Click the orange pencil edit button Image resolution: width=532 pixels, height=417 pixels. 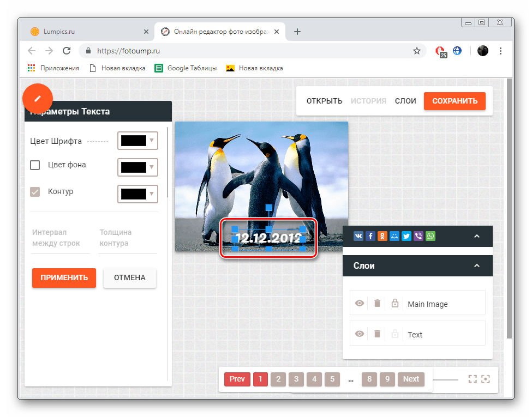(37, 99)
